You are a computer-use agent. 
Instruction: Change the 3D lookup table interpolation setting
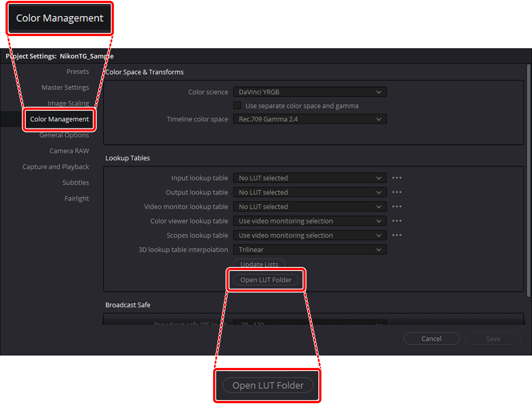[x=310, y=249]
